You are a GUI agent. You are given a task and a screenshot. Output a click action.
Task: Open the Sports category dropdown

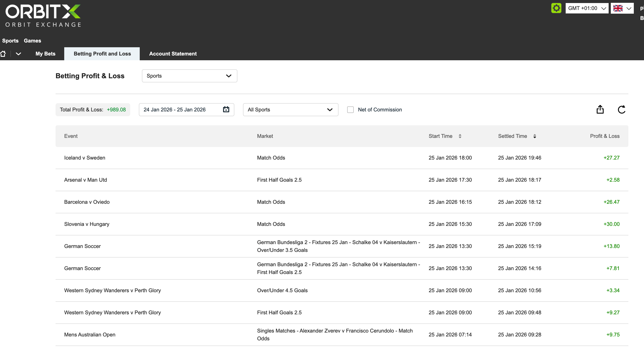(x=189, y=76)
